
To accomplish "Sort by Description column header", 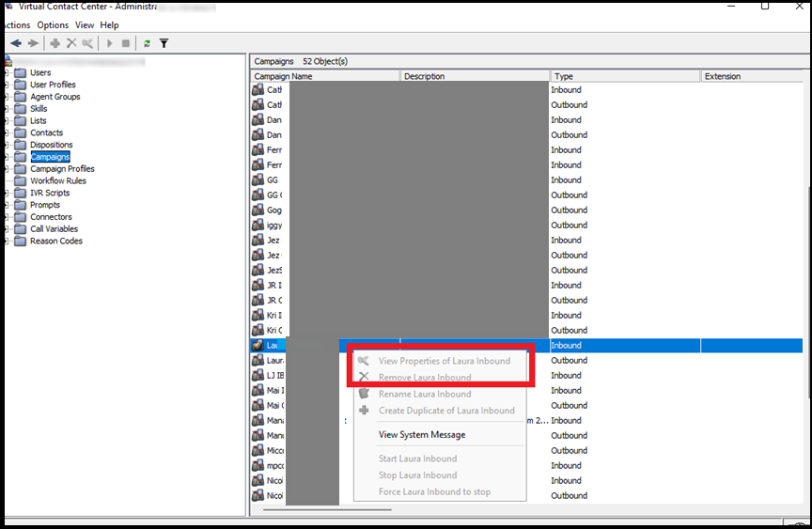I will click(475, 76).
